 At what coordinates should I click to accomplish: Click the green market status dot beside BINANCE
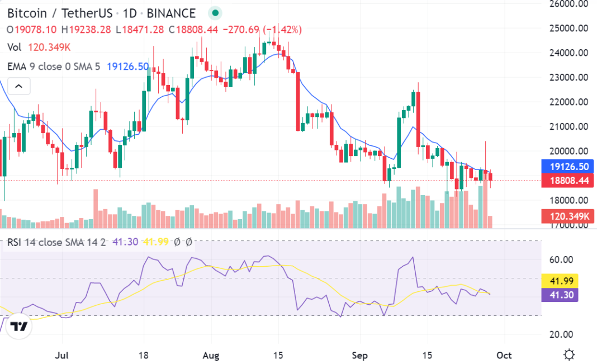pos(215,12)
